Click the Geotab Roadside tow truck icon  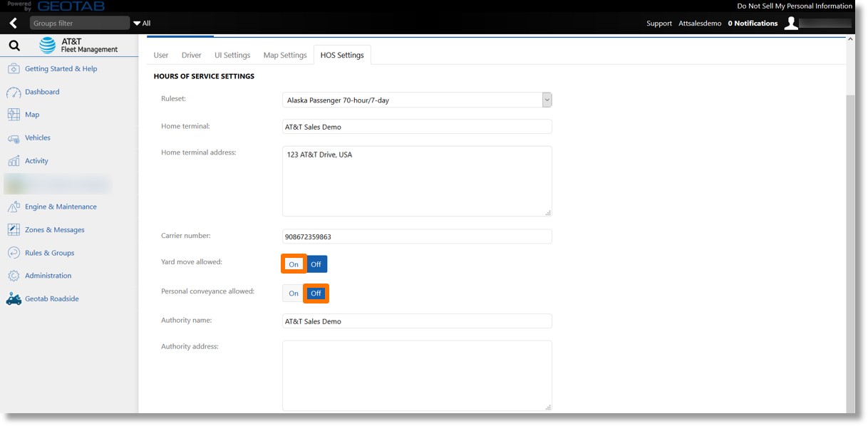click(x=14, y=299)
